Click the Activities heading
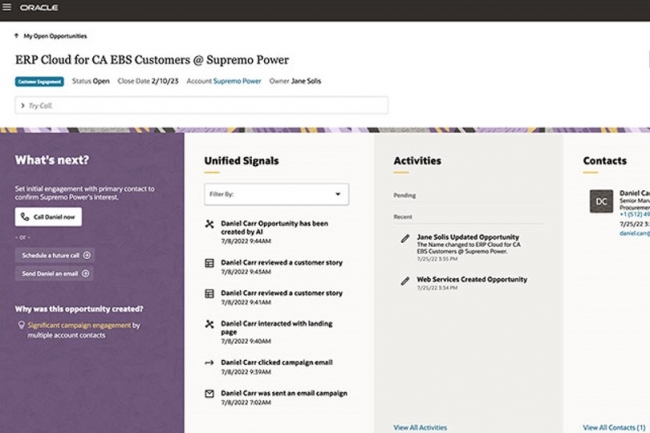The image size is (650, 433). [x=417, y=161]
